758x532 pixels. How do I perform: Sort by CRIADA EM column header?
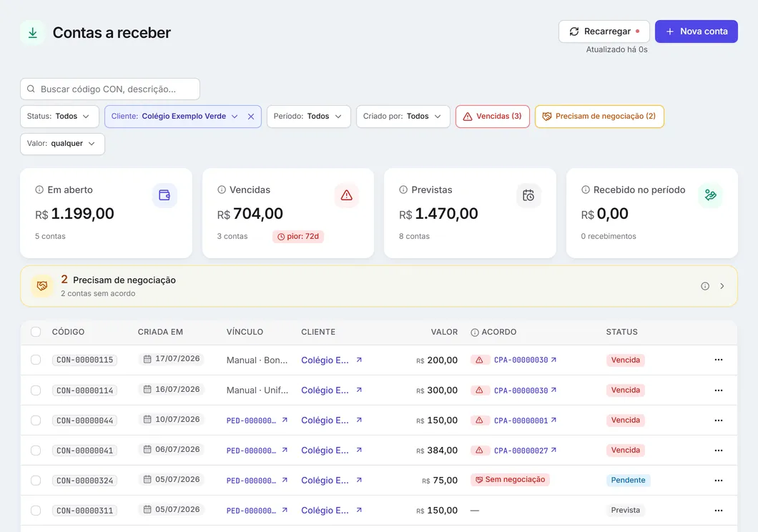pos(160,332)
